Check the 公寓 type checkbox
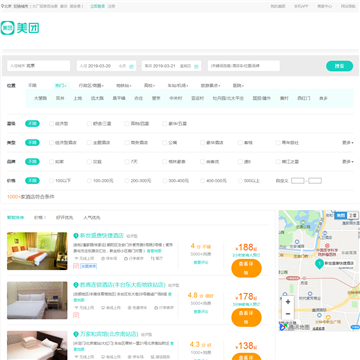360x360 pixels. (165, 143)
